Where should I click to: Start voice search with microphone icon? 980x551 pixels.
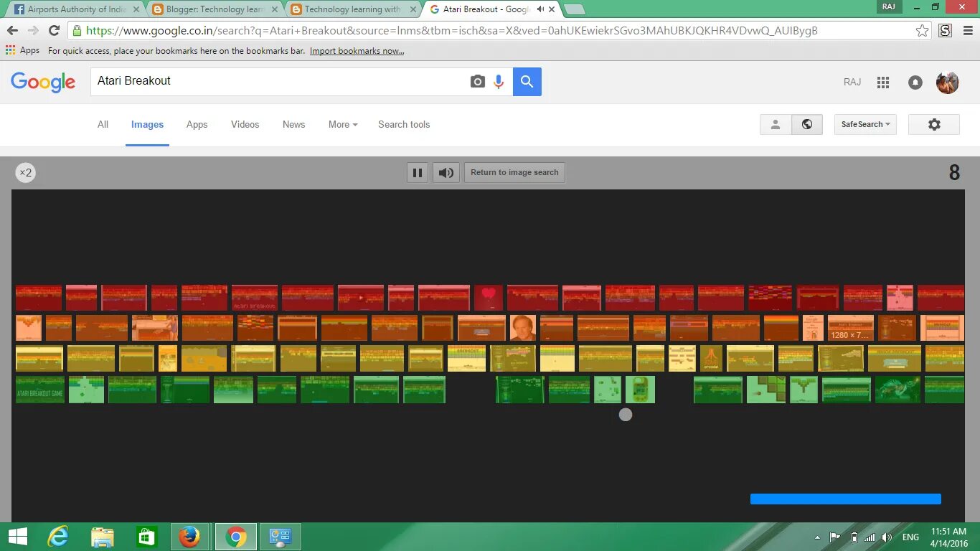(x=499, y=82)
